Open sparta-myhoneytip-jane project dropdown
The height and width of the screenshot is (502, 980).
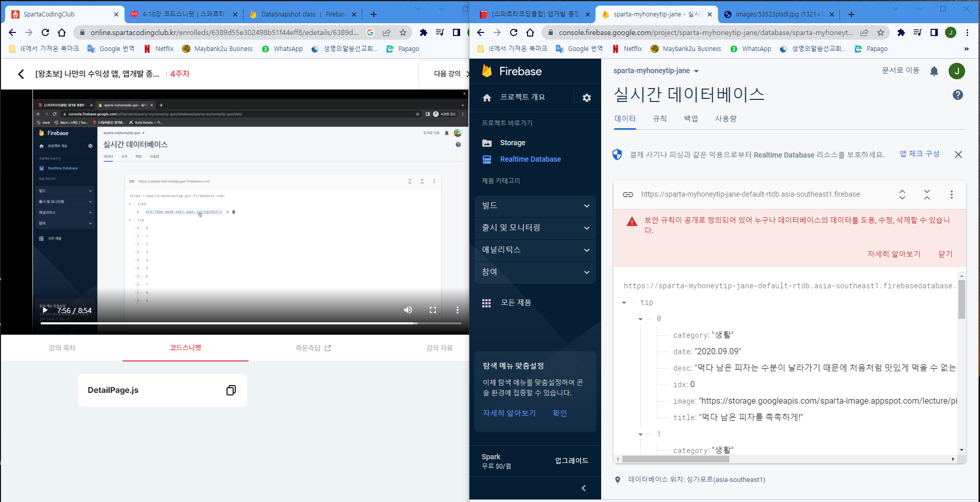coord(656,71)
